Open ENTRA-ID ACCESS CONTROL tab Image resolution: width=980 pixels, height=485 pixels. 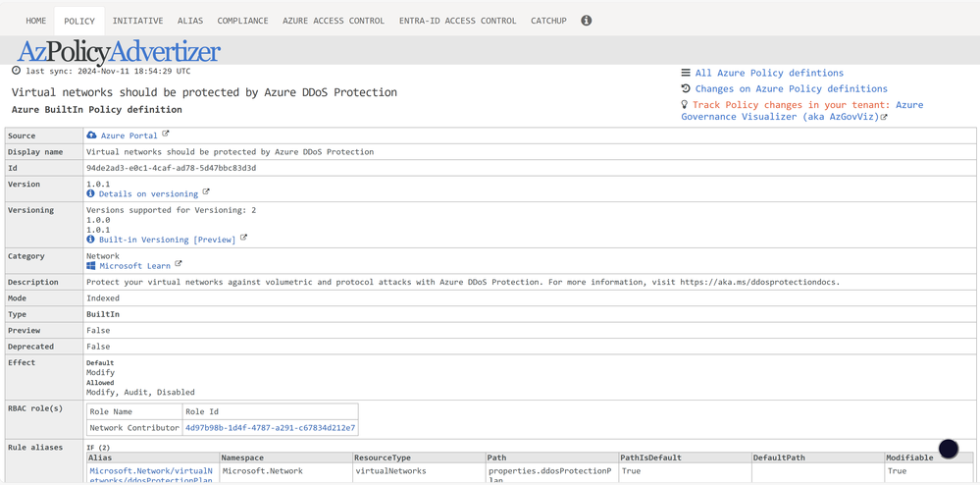(457, 21)
